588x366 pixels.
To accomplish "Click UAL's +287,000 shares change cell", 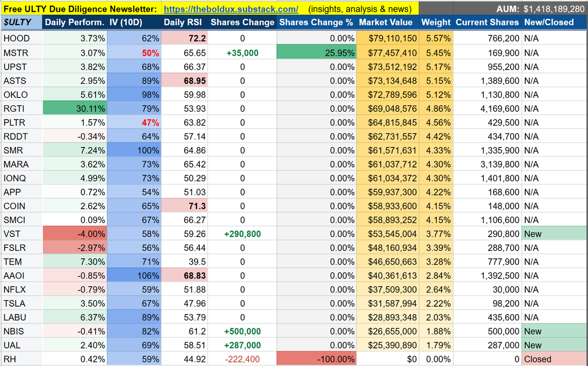I will pos(242,345).
